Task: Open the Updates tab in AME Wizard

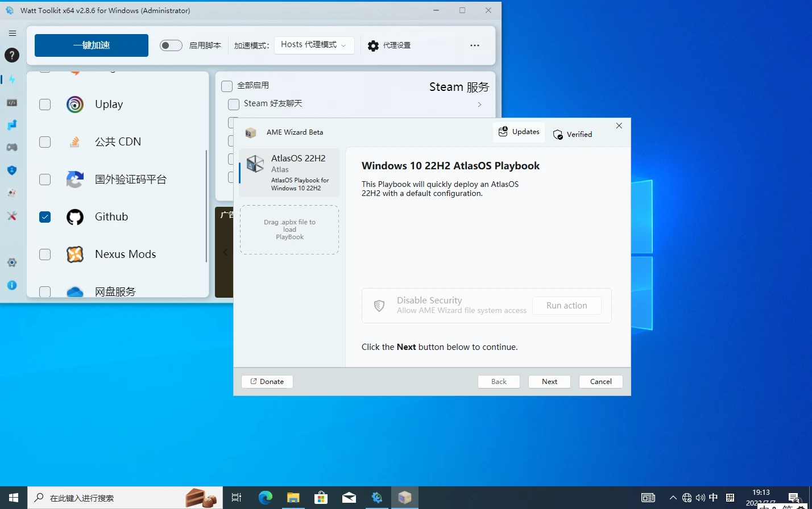Action: [519, 132]
